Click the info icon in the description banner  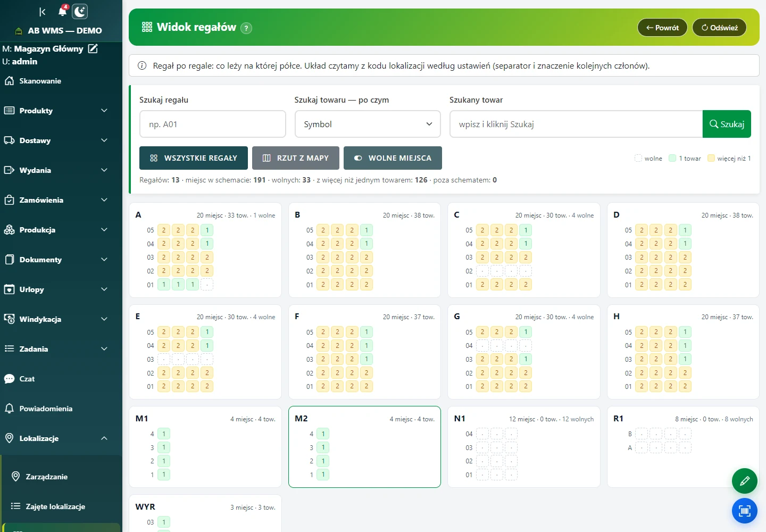[x=142, y=66]
